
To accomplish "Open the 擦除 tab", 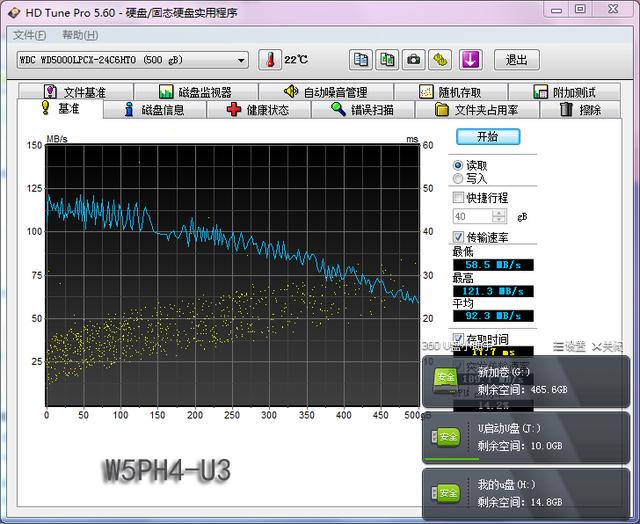I will (580, 110).
